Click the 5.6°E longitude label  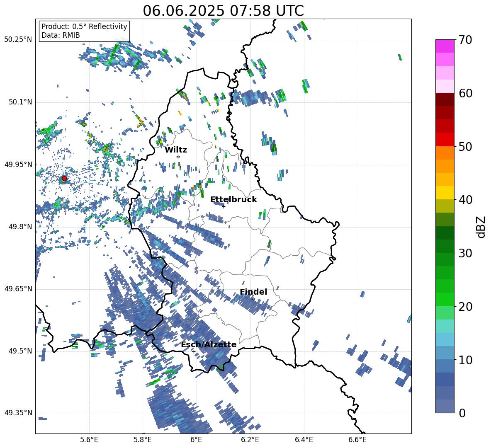pos(89,440)
